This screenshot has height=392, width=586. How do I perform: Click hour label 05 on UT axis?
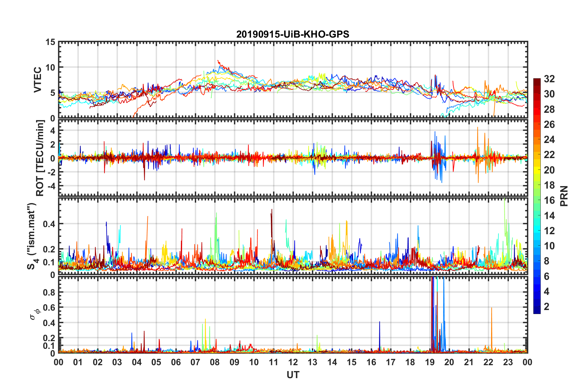tap(156, 362)
